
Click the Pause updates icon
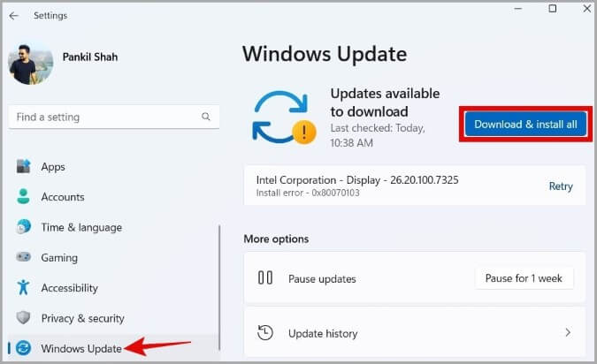pos(265,277)
